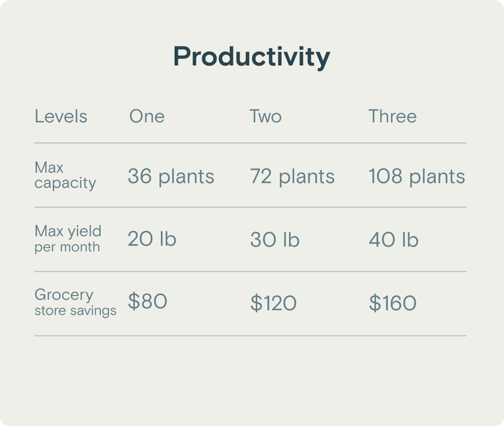The image size is (504, 426).
Task: Click the Max yield per month label
Action: (68, 239)
